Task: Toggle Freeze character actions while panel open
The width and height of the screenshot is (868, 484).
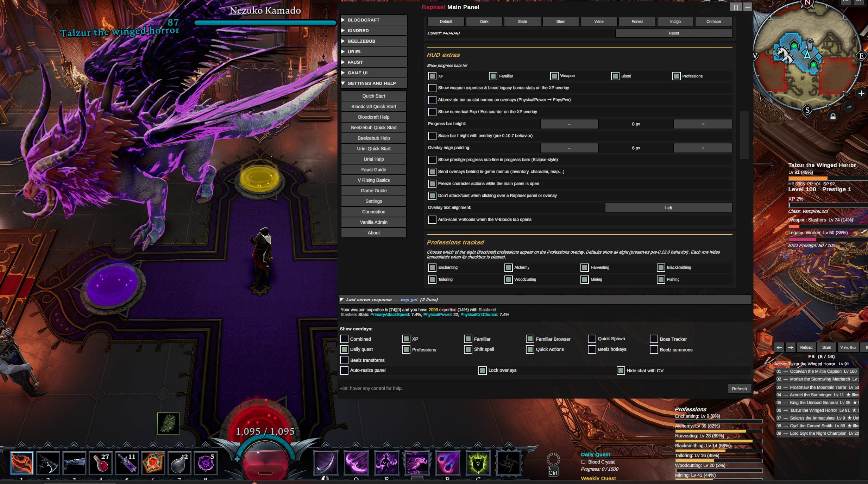Action: pyautogui.click(x=432, y=184)
